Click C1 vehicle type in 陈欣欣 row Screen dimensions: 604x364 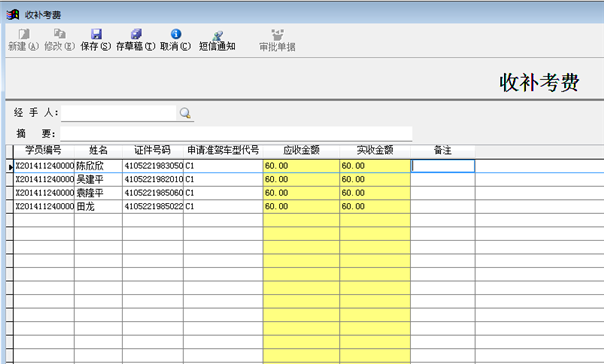tap(223, 166)
